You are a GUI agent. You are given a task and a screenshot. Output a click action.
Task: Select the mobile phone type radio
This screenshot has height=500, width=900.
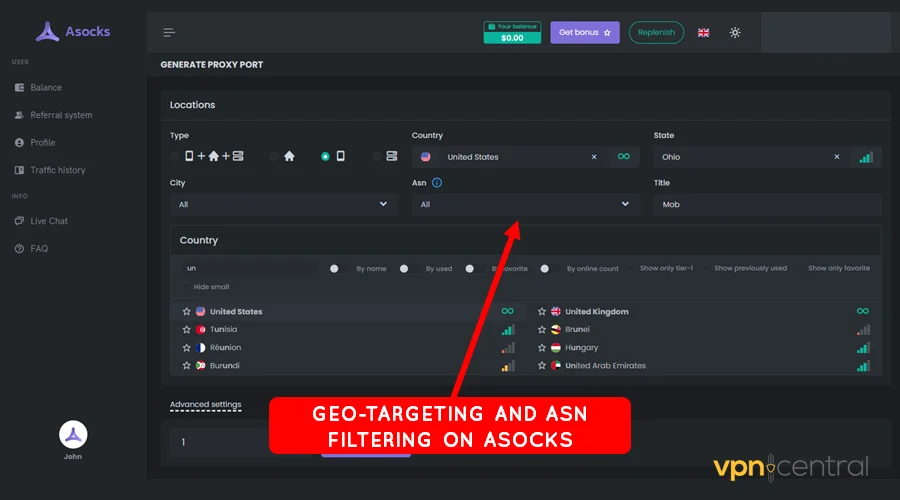click(x=325, y=156)
